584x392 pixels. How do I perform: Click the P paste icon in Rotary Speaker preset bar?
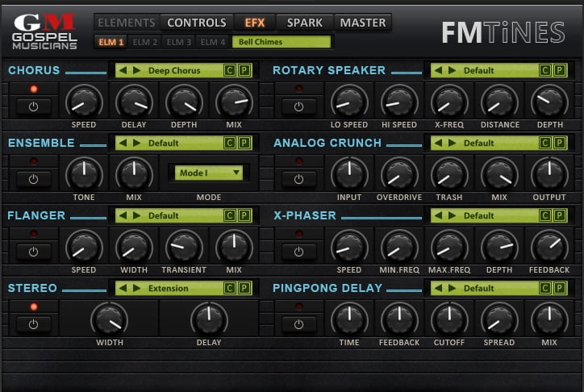pos(560,70)
